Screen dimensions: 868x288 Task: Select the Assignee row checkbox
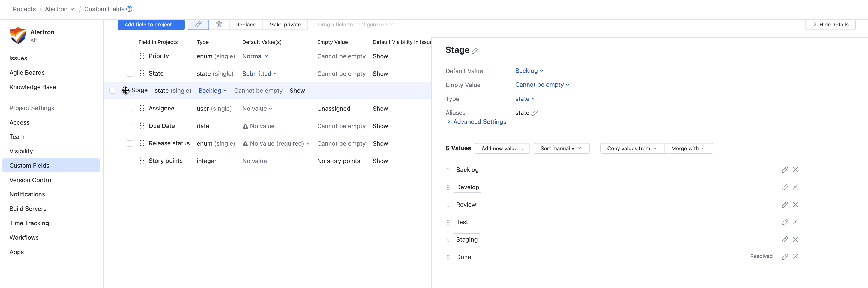tap(130, 109)
